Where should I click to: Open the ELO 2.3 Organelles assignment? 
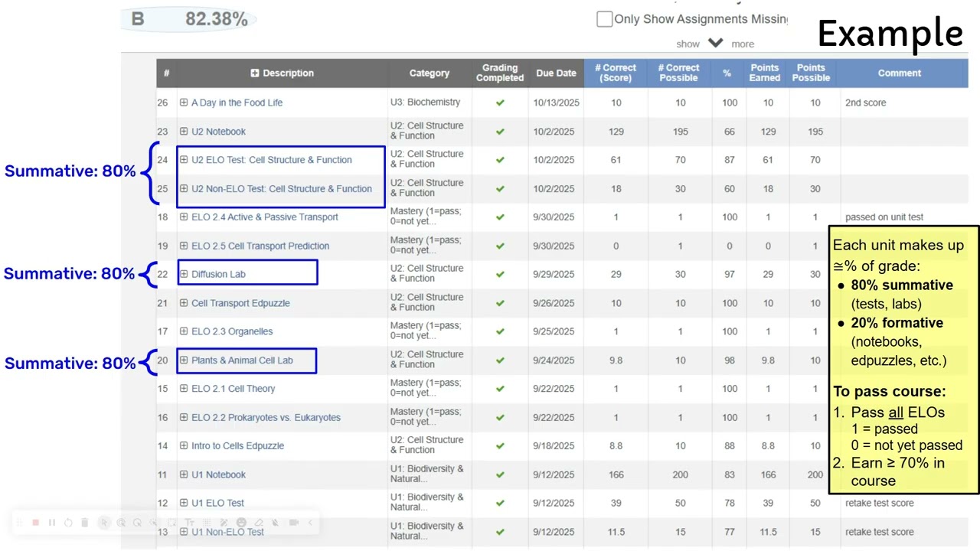[x=232, y=331]
